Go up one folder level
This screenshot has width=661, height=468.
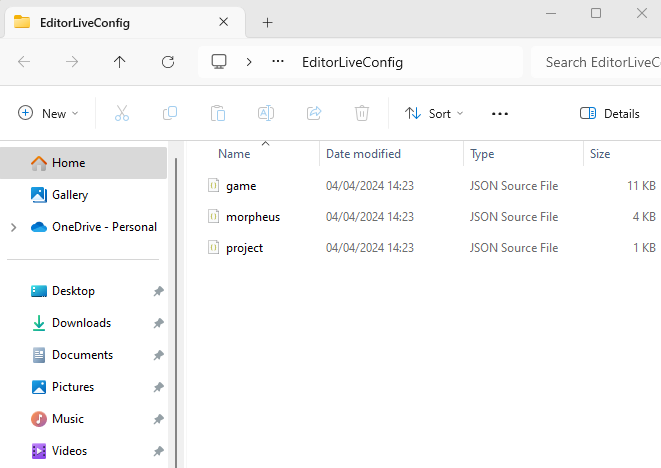120,62
